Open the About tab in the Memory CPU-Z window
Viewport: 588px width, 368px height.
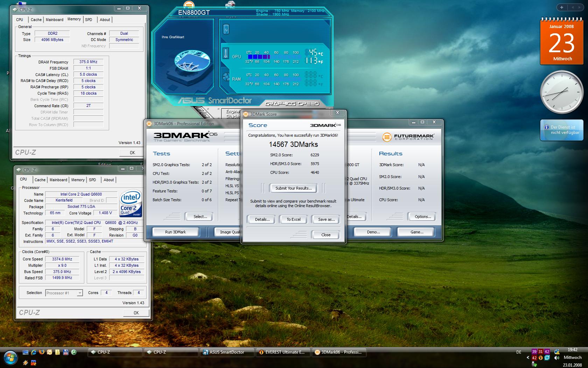105,20
